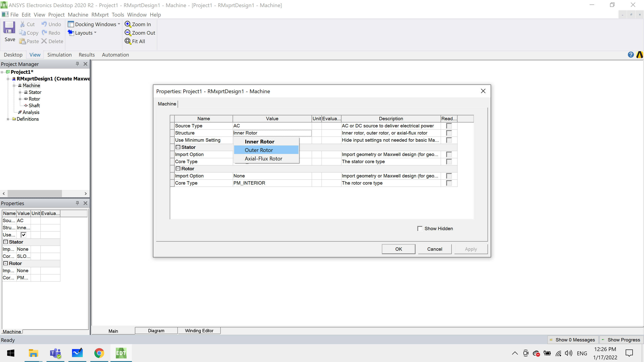Image resolution: width=644 pixels, height=362 pixels.
Task: Click the Delete X icon
Action: [x=44, y=41]
